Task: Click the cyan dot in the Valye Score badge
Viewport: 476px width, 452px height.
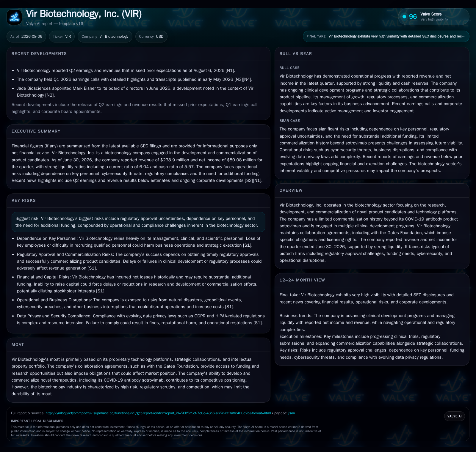Action: coord(404,17)
